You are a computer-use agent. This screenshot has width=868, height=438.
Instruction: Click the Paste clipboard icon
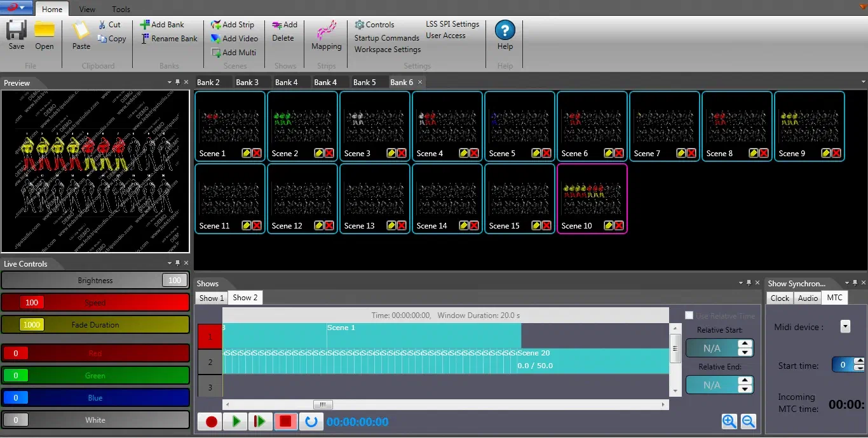coord(81,30)
